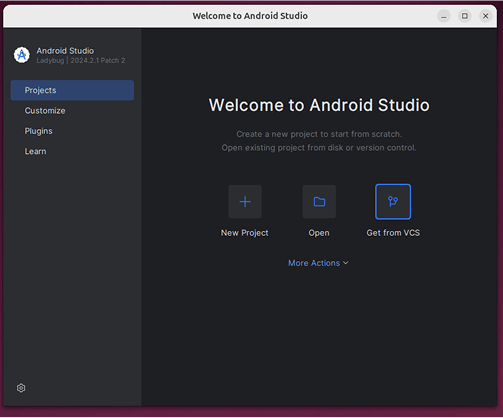
Task: Click the 'Create a new project to start from scratch' text
Action: (319, 134)
